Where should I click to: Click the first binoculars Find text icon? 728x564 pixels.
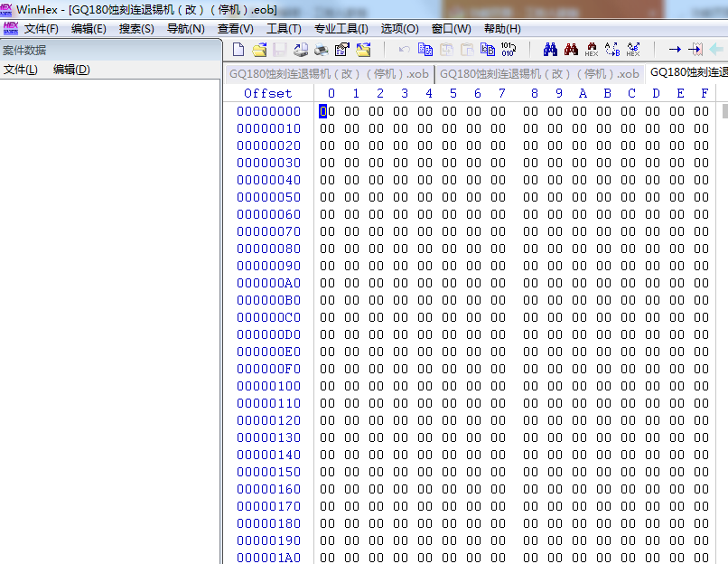click(x=550, y=50)
